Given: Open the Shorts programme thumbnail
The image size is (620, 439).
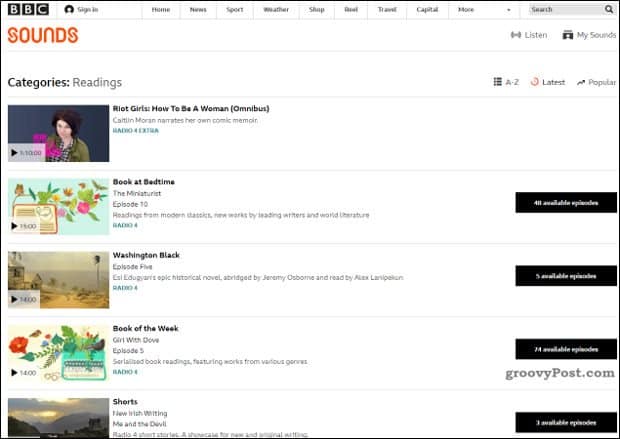Looking at the screenshot, I should [58, 417].
